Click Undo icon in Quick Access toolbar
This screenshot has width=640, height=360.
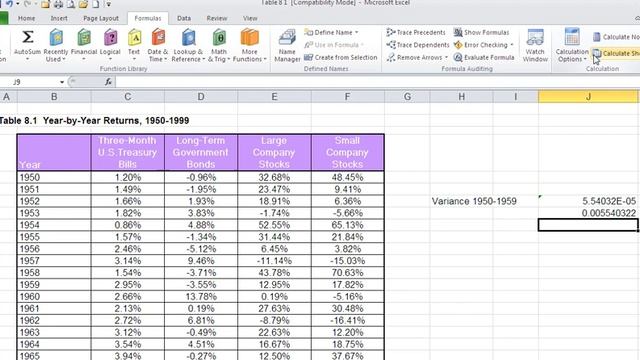(9, 4)
